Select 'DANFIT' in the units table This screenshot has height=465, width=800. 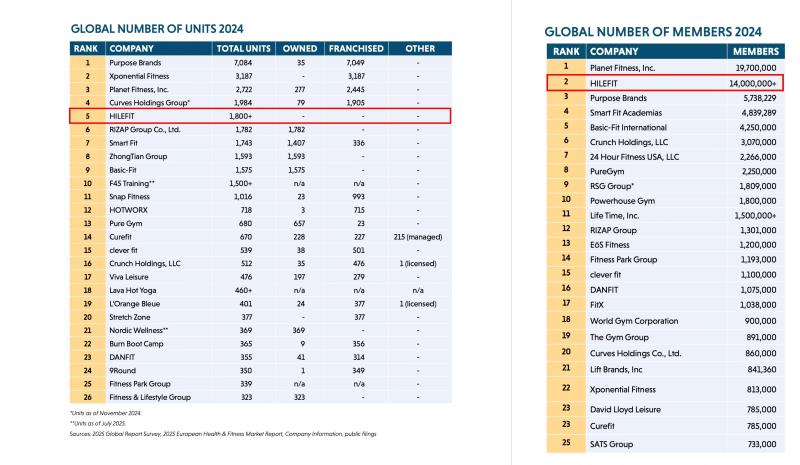tap(122, 357)
